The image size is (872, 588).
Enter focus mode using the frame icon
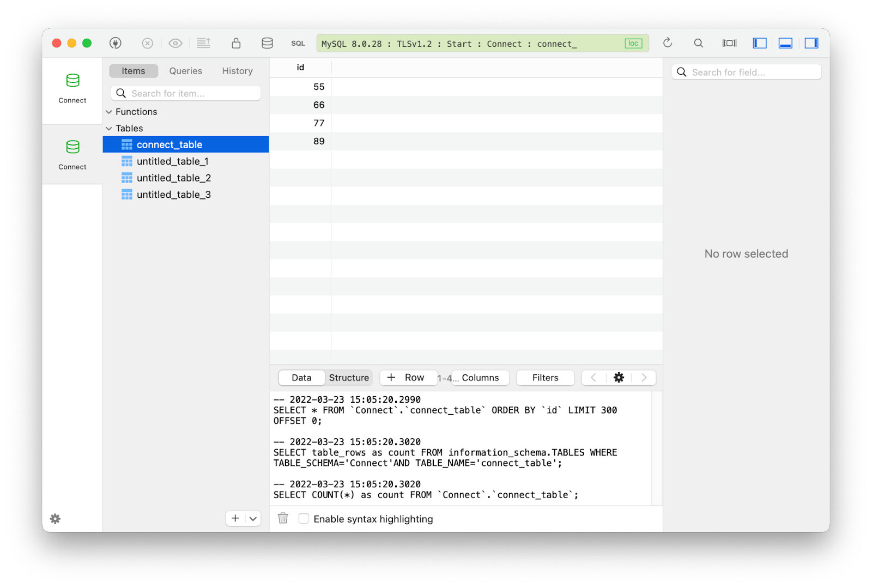729,43
